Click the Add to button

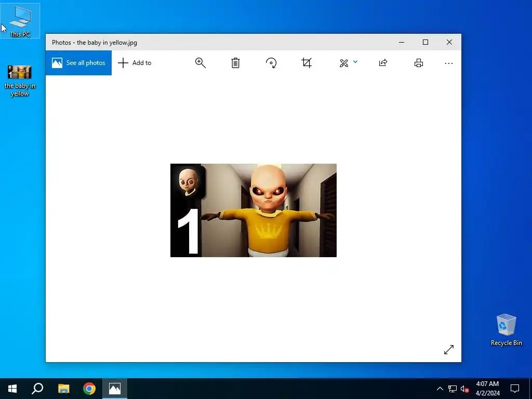pyautogui.click(x=135, y=63)
